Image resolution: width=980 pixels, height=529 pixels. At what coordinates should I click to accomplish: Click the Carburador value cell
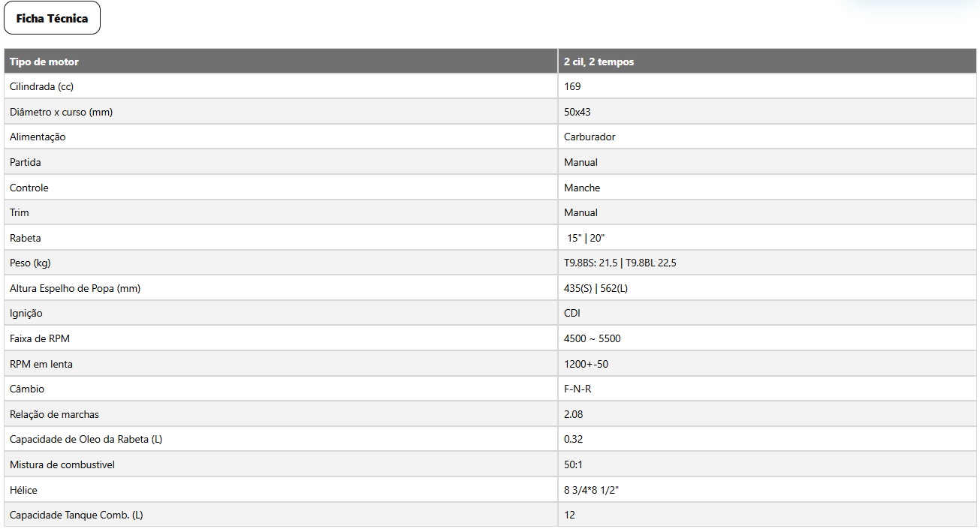pyautogui.click(x=767, y=137)
